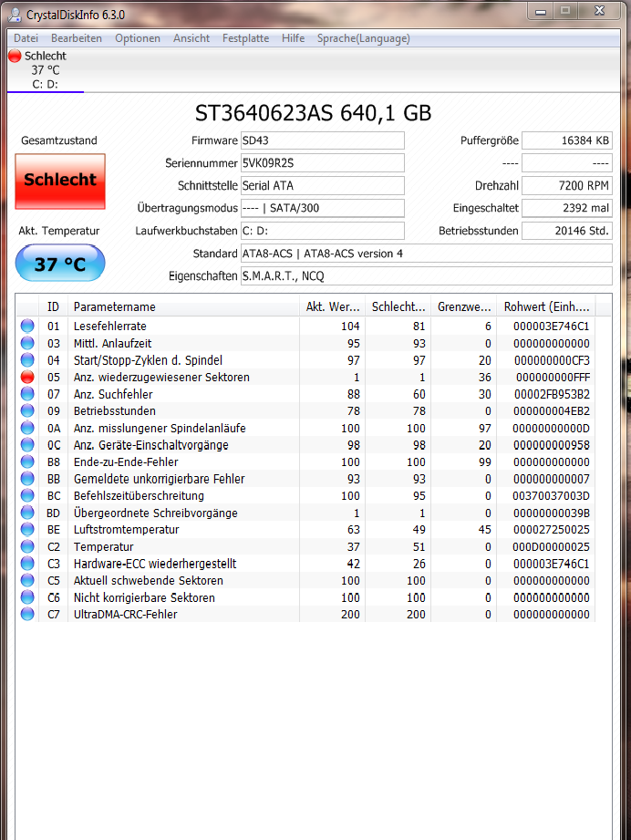Select the UltraDMA-CRC-Fehler parameter name

[x=125, y=614]
